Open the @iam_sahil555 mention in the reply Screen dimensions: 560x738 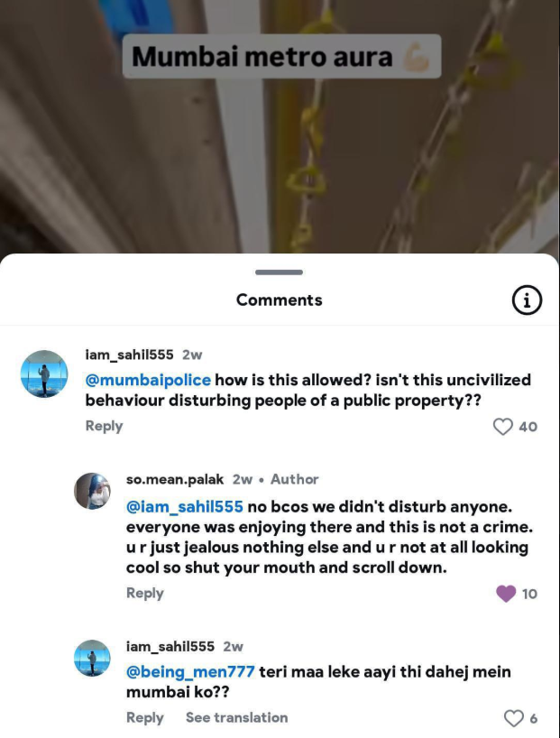(x=185, y=506)
